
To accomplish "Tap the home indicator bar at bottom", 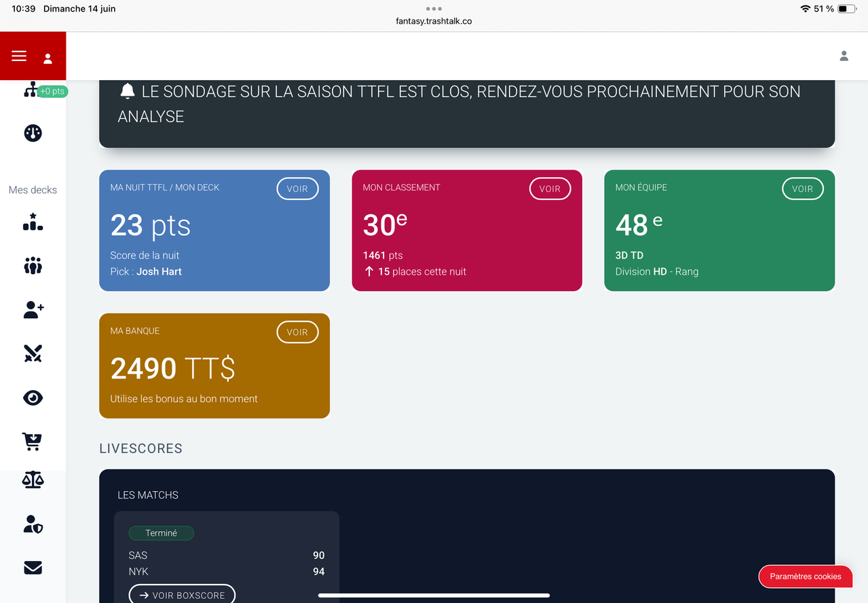I will click(434, 596).
